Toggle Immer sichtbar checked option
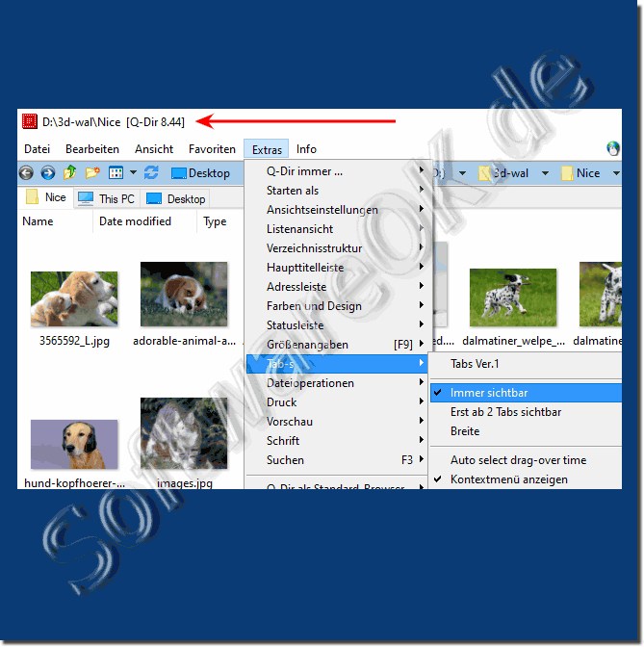 526,393
